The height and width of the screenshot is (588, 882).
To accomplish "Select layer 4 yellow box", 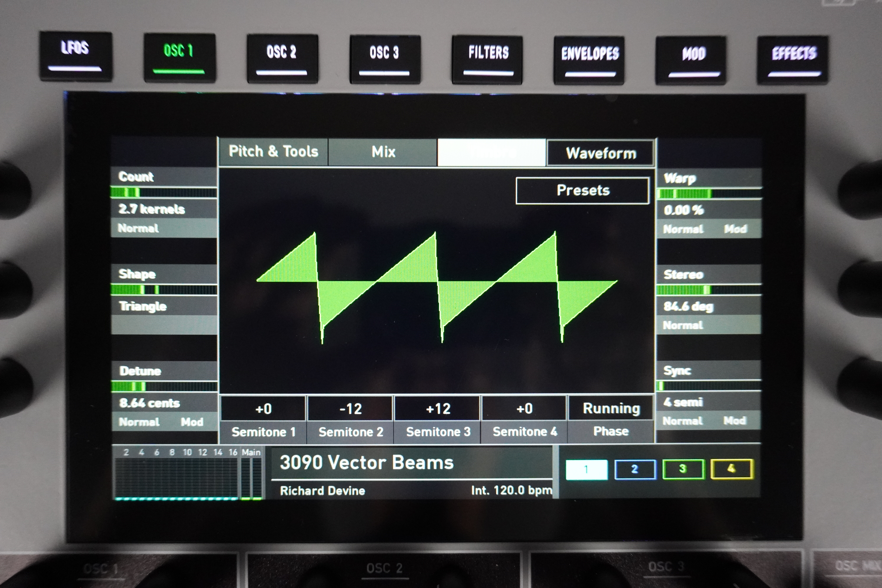I will point(732,469).
